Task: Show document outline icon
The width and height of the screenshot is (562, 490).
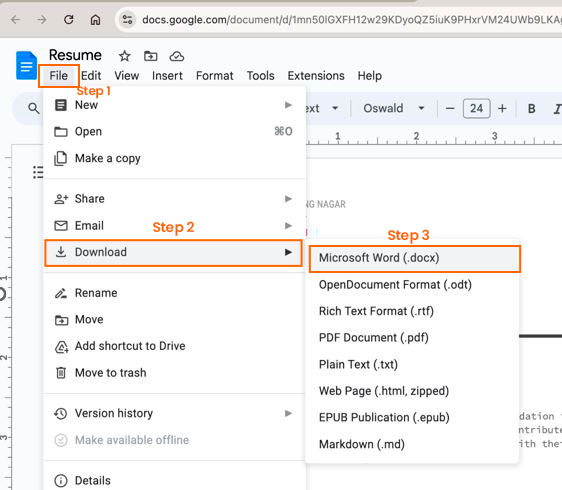Action: tap(38, 172)
